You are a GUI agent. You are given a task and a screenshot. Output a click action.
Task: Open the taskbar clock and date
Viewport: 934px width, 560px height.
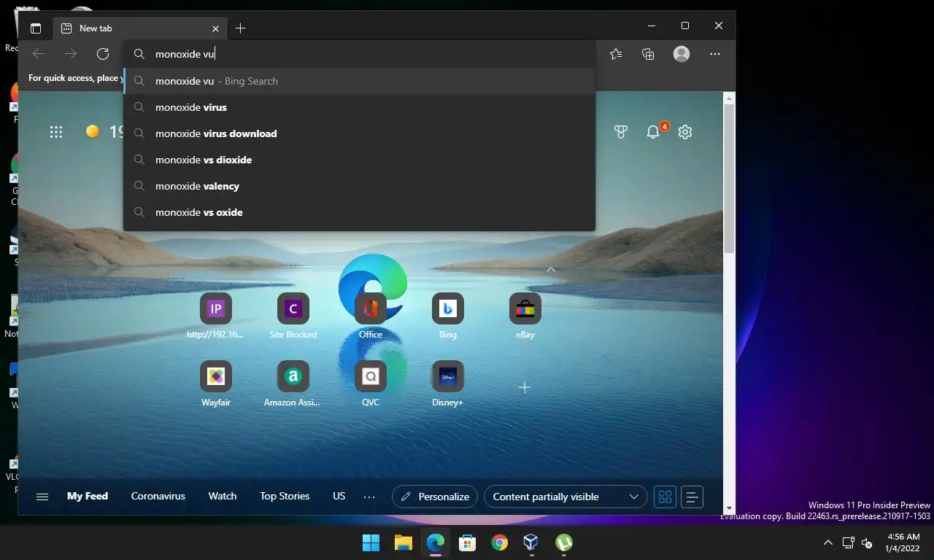tap(903, 542)
